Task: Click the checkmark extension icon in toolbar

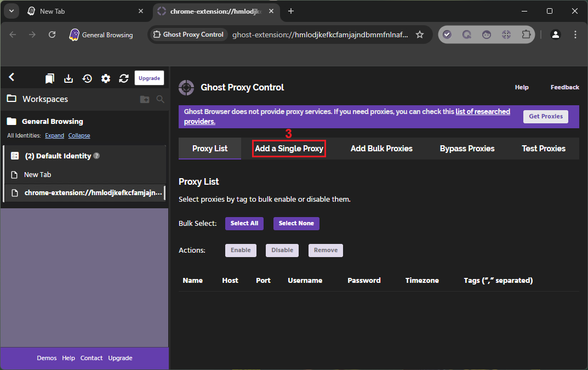Action: pyautogui.click(x=447, y=35)
